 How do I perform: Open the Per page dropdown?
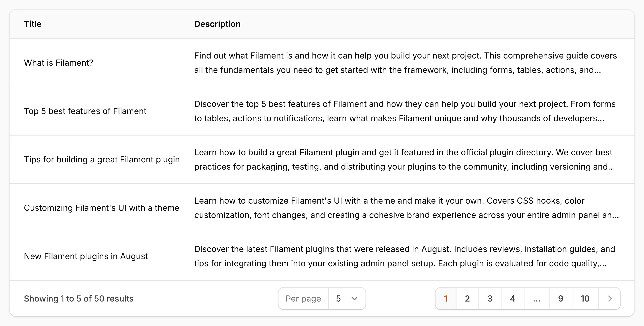(x=347, y=299)
